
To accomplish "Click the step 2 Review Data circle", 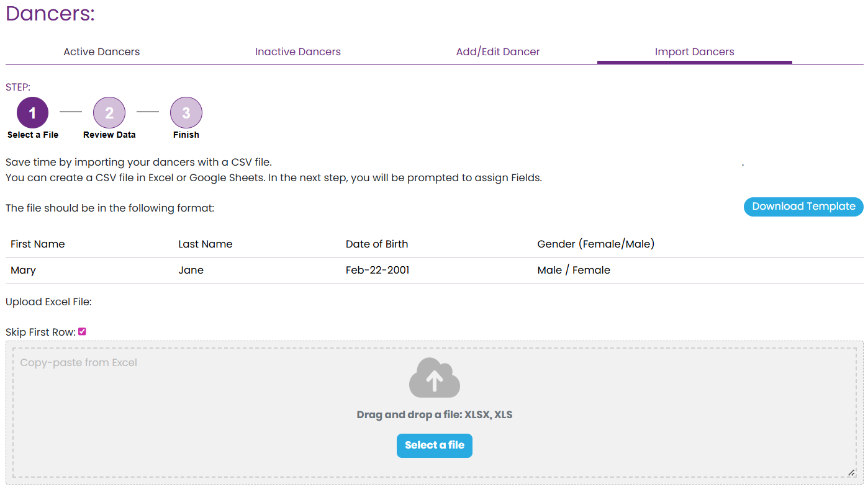I will point(109,113).
